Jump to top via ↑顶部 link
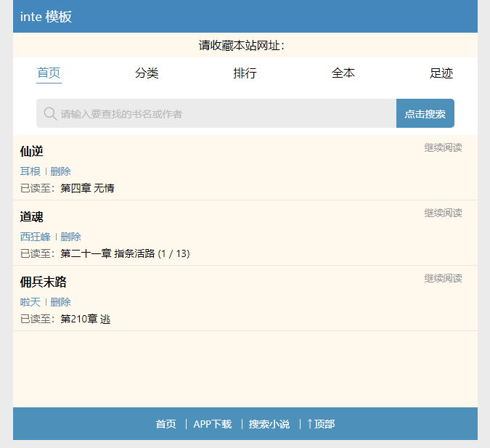 coord(321,424)
